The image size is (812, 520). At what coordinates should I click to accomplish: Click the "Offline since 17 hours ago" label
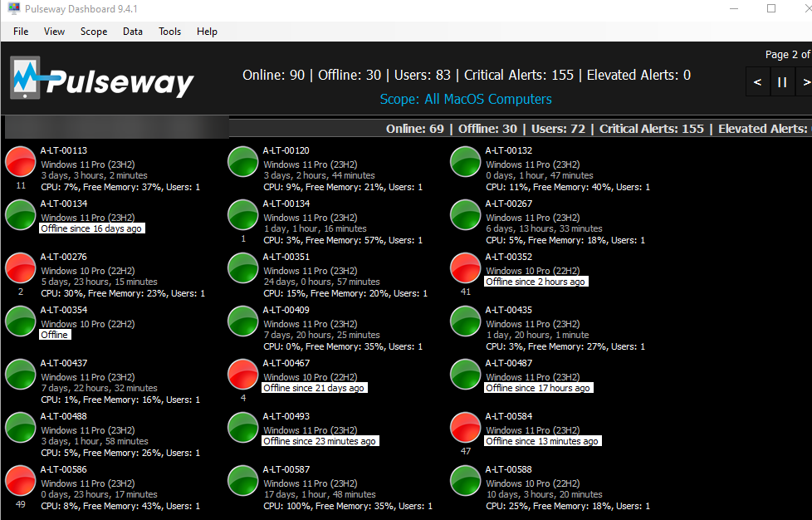point(539,388)
